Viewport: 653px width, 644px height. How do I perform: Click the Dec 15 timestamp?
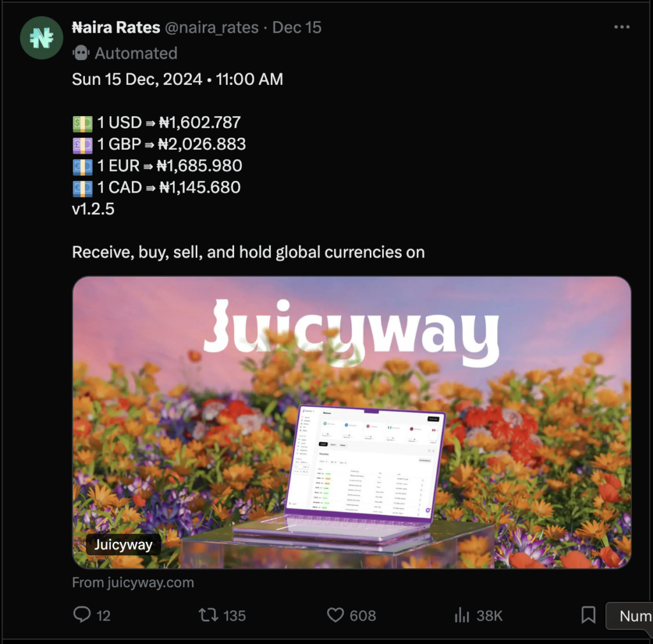pyautogui.click(x=297, y=27)
